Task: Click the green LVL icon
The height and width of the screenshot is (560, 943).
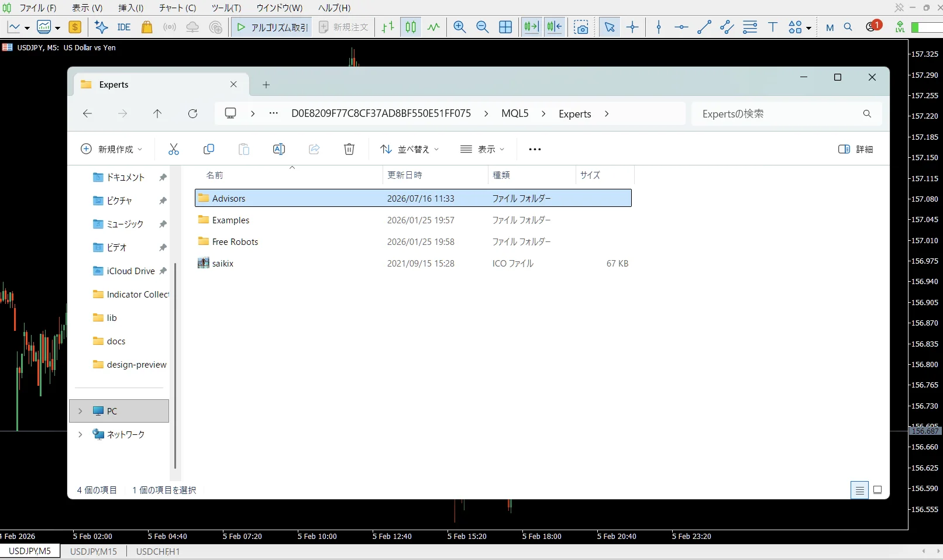Action: click(x=900, y=27)
